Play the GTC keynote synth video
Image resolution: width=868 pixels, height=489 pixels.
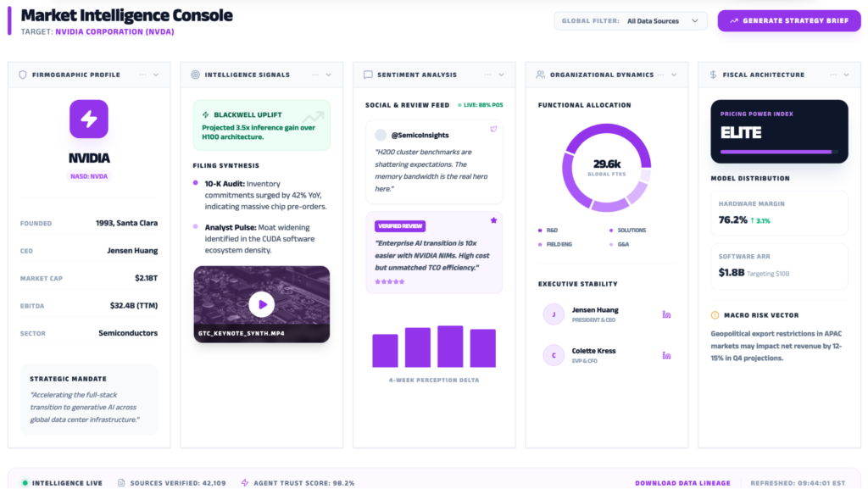[x=261, y=303]
